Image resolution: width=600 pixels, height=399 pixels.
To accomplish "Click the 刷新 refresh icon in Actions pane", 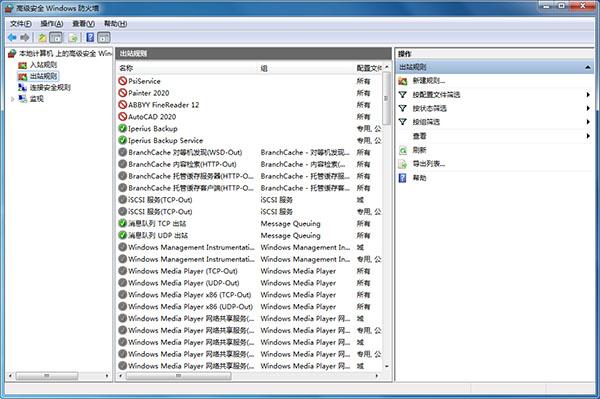I will tap(403, 150).
